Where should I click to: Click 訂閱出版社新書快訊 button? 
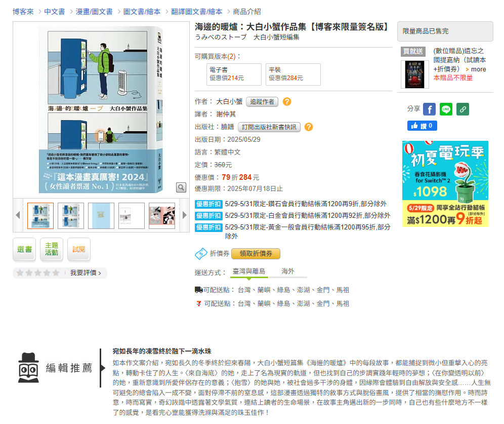point(269,127)
